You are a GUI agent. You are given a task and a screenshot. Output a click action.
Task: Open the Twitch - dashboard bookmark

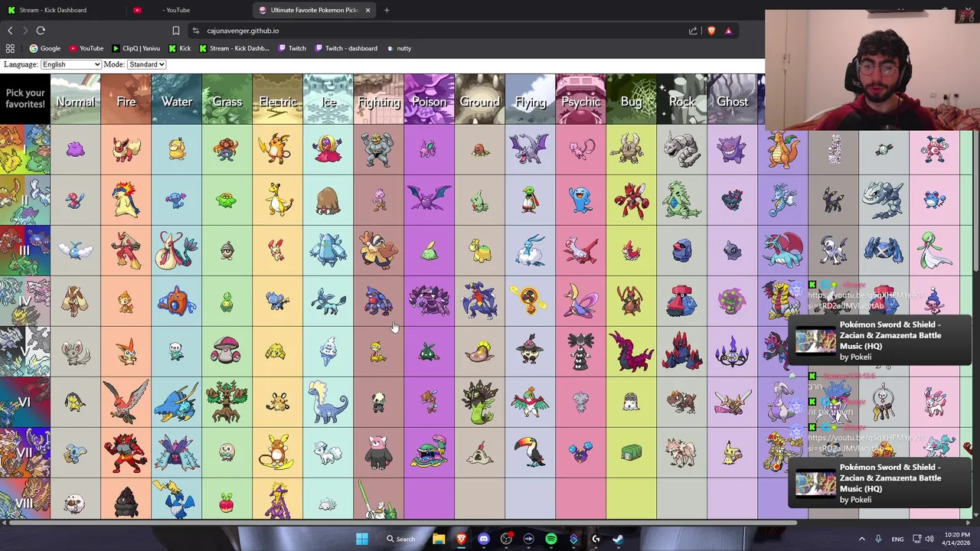click(x=345, y=48)
